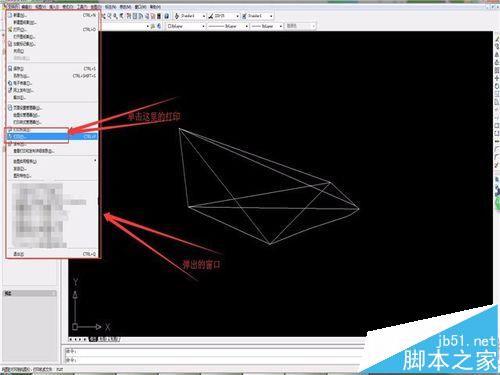Open the 帮助 menu in menu bar
Viewport: 500px width, 375px height.
tap(155, 7)
